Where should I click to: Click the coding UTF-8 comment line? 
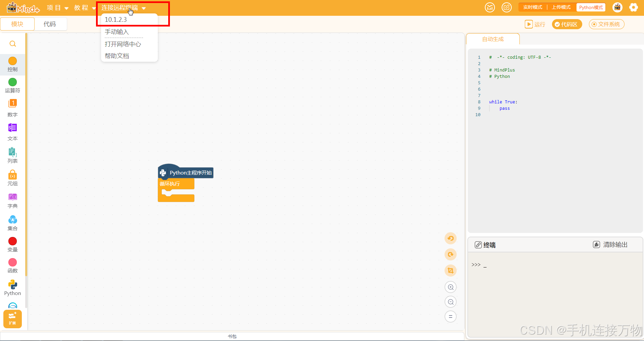520,57
